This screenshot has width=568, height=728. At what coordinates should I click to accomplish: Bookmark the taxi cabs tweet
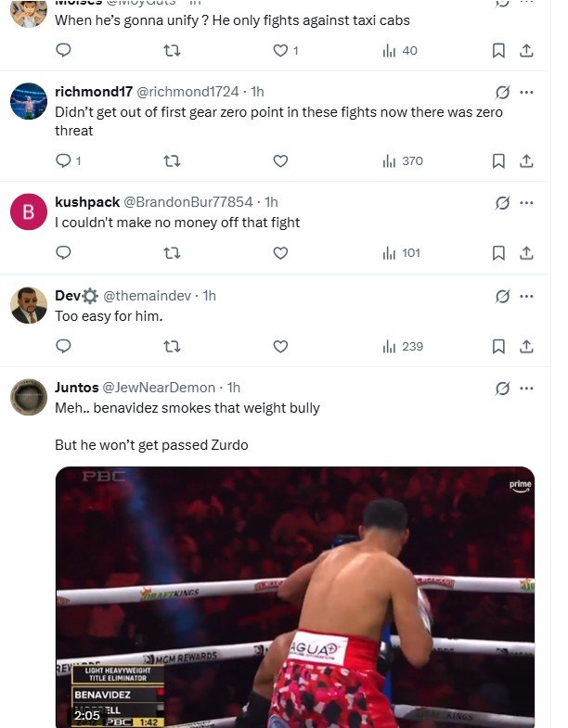(498, 51)
